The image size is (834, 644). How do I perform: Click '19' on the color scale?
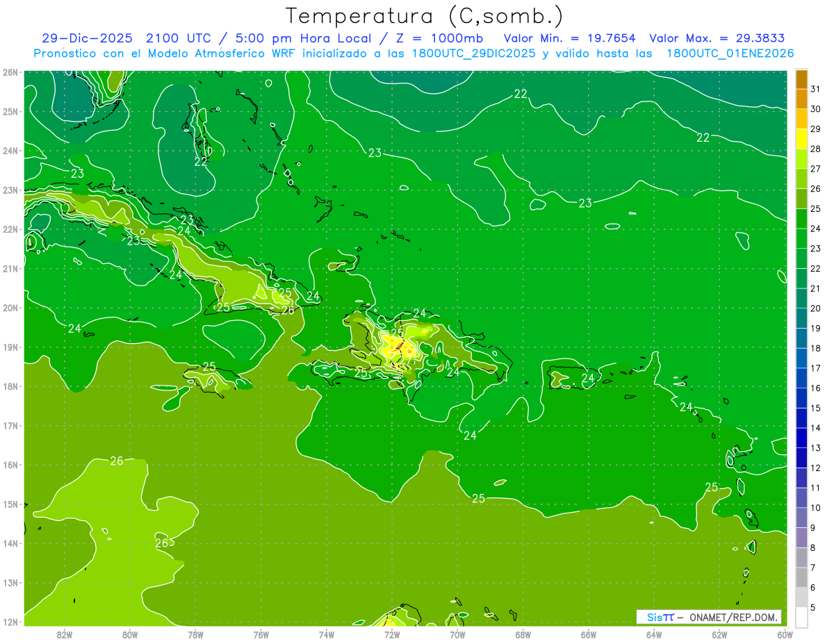pyautogui.click(x=816, y=328)
